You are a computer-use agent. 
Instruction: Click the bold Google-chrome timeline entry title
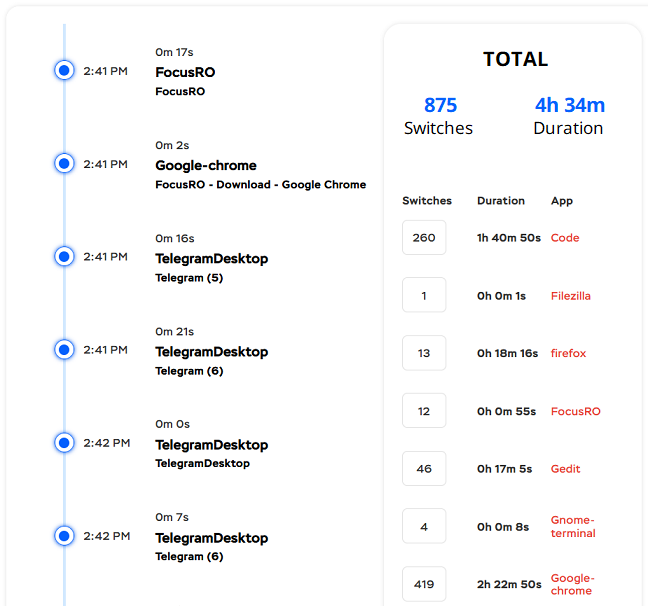tap(206, 165)
